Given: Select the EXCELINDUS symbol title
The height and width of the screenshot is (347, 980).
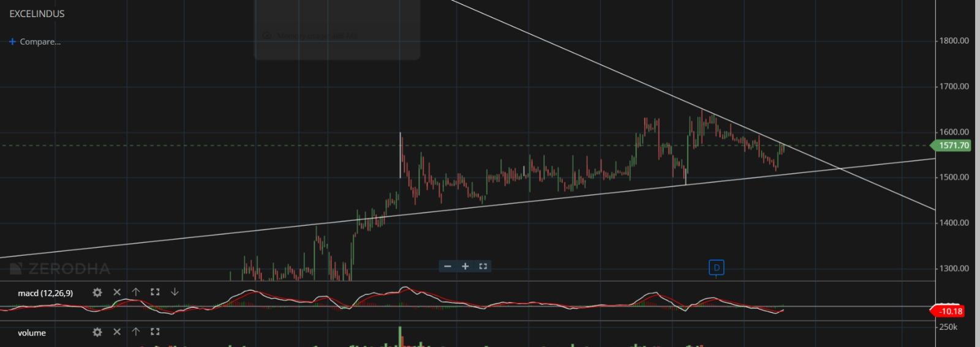Looking at the screenshot, I should pyautogui.click(x=37, y=13).
